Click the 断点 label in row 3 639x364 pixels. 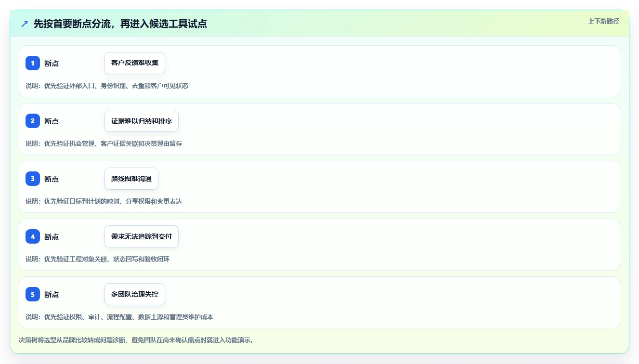(52, 179)
